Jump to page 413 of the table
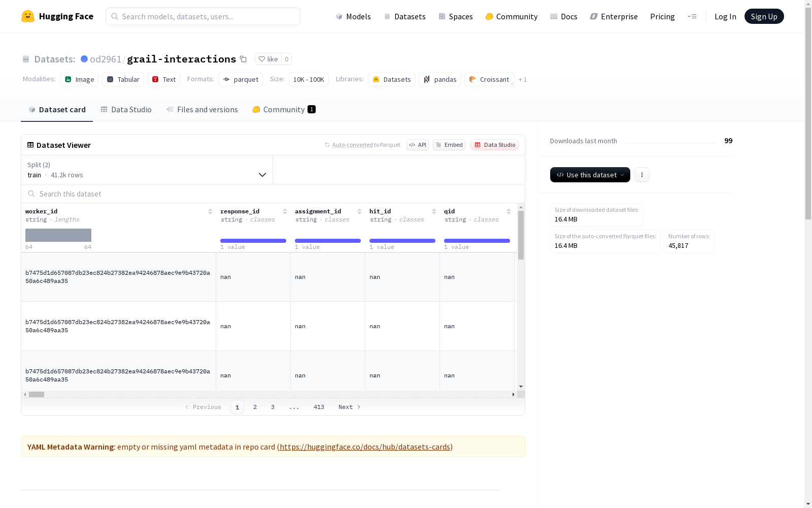 pyautogui.click(x=319, y=407)
